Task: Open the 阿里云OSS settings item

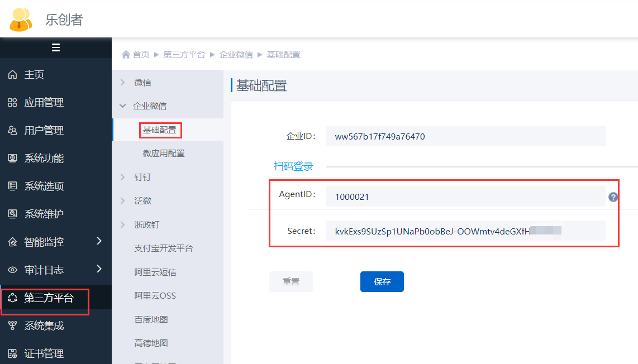Action: click(155, 296)
